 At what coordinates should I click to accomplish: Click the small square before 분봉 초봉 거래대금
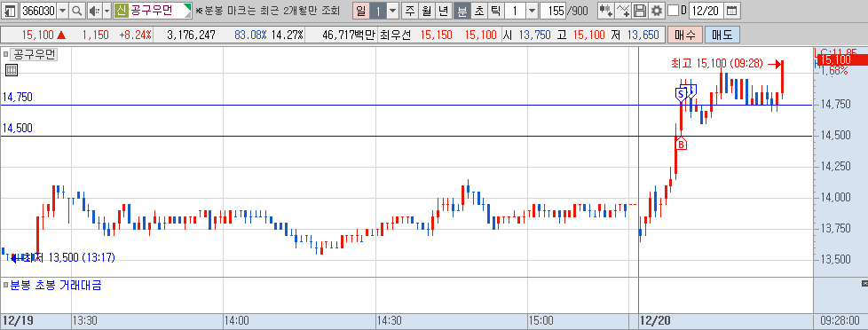pos(5,285)
